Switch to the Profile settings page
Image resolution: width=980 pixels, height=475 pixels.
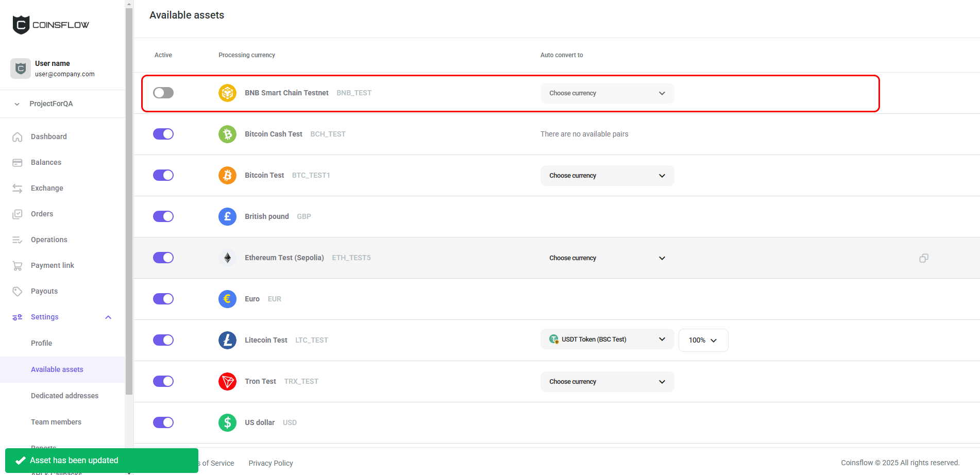pos(41,343)
